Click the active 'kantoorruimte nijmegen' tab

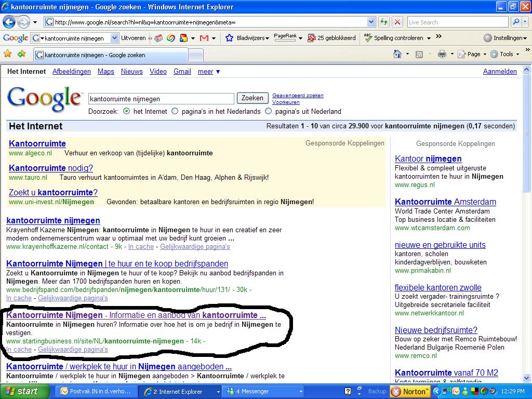111,55
